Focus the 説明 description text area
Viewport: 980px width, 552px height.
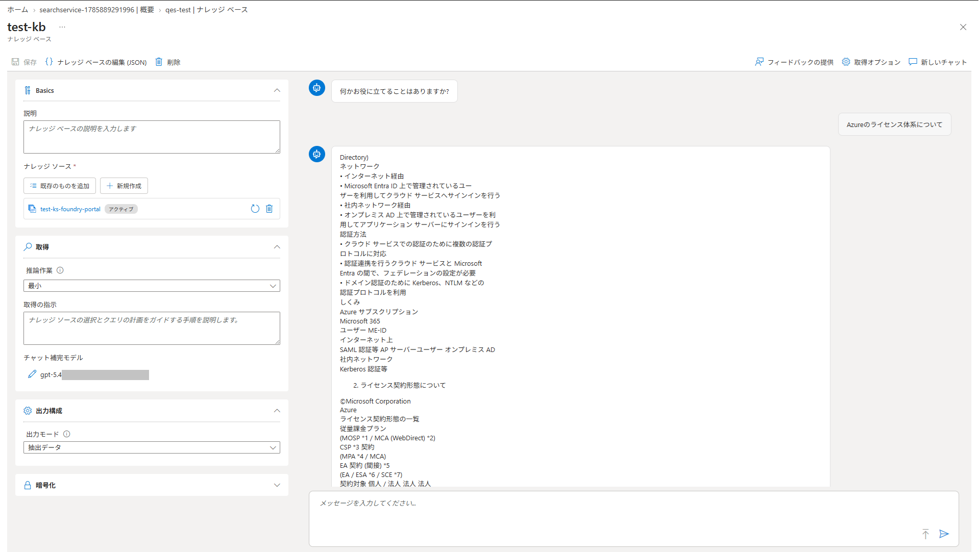tap(152, 137)
